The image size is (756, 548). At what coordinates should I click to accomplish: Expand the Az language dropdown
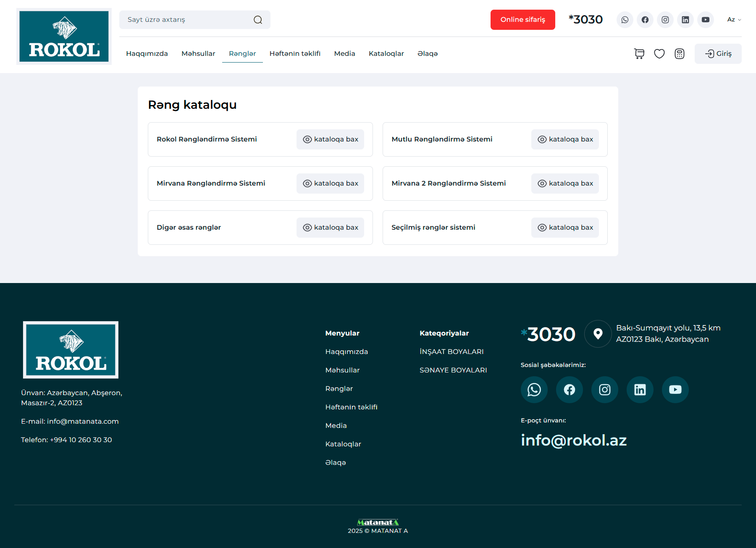pos(734,20)
